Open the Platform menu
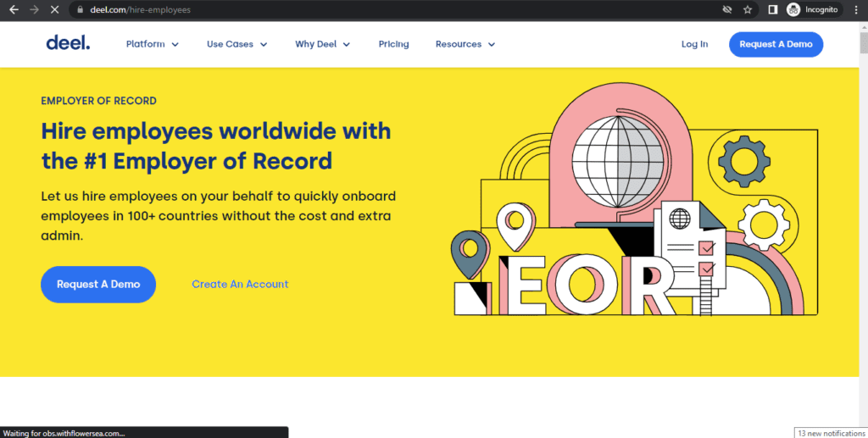 click(153, 44)
